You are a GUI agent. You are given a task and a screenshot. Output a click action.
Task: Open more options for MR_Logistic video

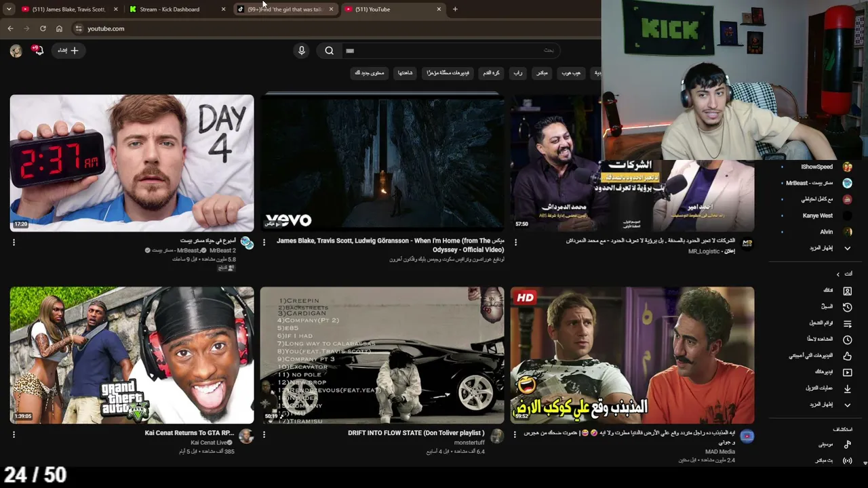point(515,242)
